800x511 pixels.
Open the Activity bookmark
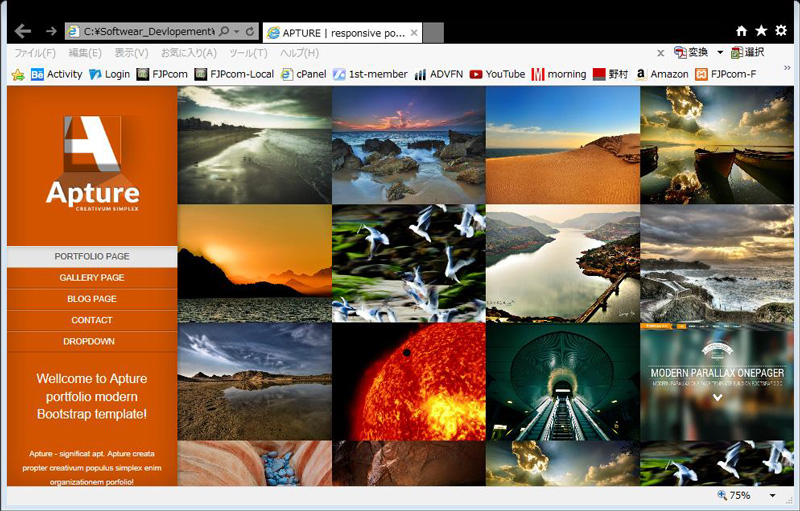pyautogui.click(x=56, y=74)
